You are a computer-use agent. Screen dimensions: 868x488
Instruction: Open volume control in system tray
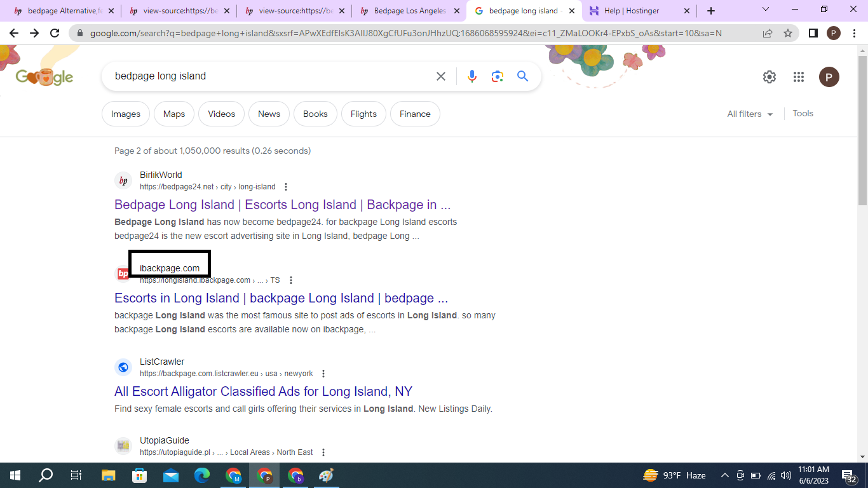(x=786, y=475)
